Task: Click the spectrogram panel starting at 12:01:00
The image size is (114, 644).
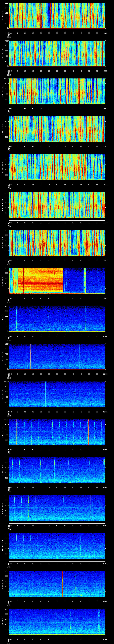Action: [57, 16]
